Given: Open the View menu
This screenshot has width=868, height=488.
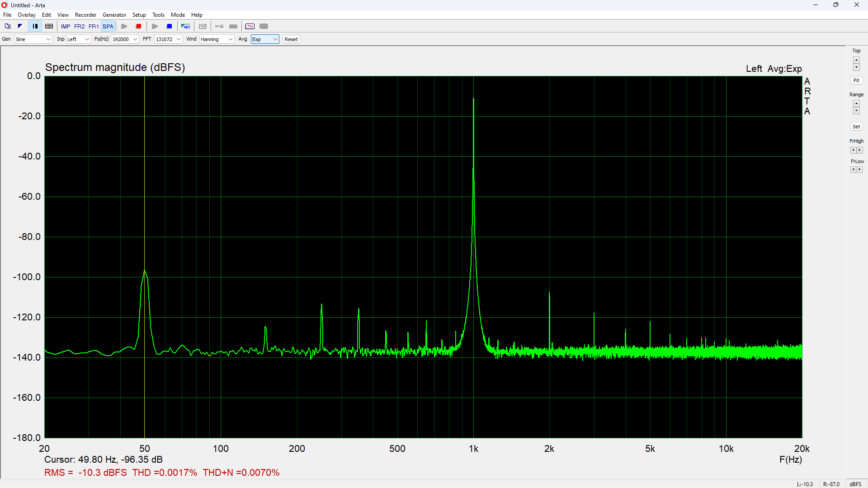Looking at the screenshot, I should [63, 15].
